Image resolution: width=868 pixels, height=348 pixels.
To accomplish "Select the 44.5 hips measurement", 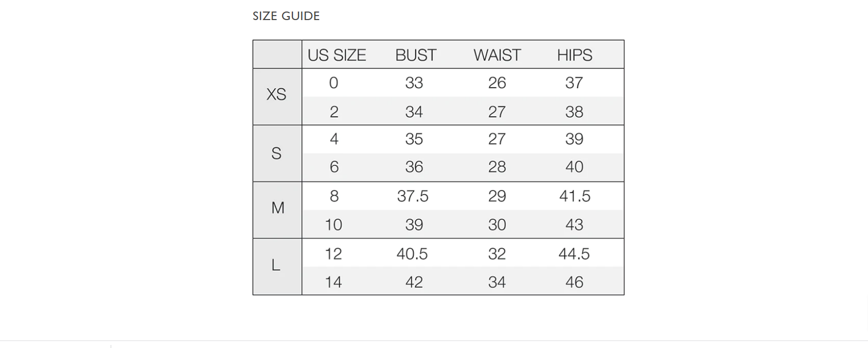I will pyautogui.click(x=574, y=254).
